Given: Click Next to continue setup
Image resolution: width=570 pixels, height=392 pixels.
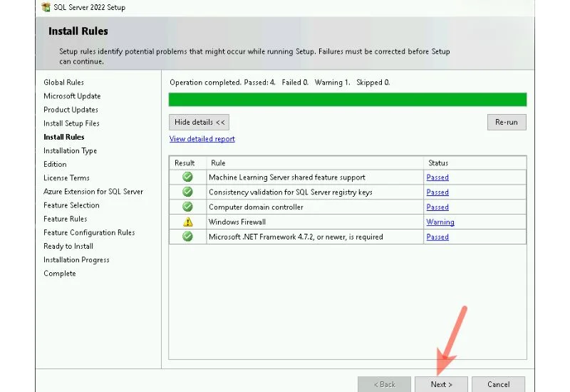Looking at the screenshot, I should point(441,384).
